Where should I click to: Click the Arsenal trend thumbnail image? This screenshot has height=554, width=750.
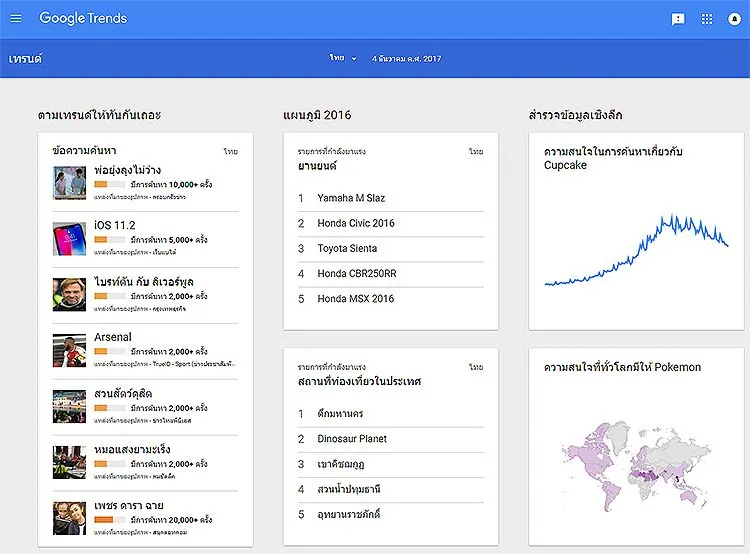pos(71,349)
